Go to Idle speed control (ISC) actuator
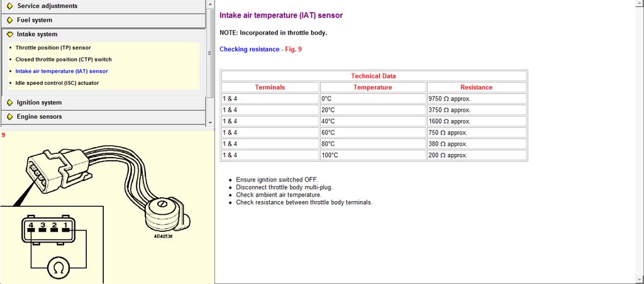The height and width of the screenshot is (284, 644). point(57,83)
